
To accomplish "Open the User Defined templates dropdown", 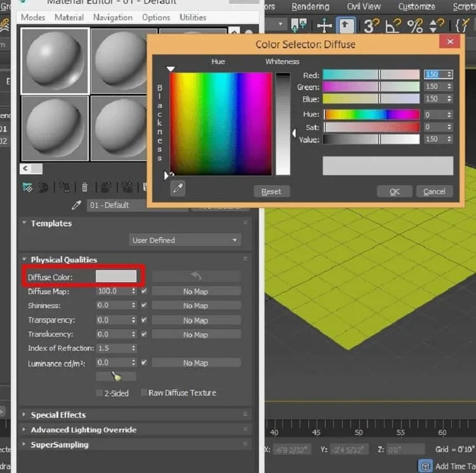I will (x=185, y=240).
